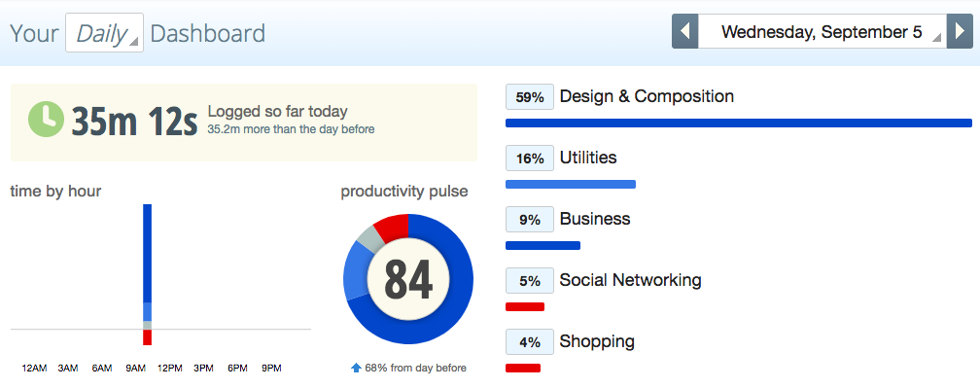
Task: Open the Wednesday, September 5 date picker
Action: click(x=822, y=31)
